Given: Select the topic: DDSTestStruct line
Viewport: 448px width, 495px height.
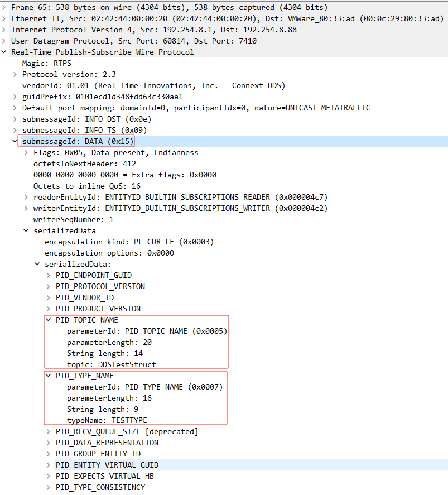Looking at the screenshot, I should click(111, 364).
